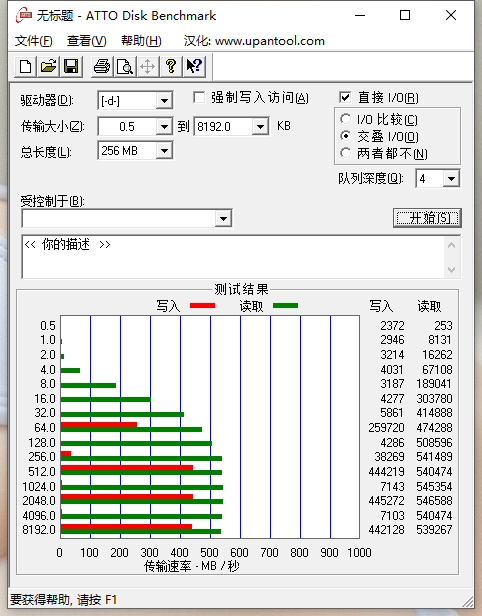Viewport: 482px width, 616px height.
Task: Click read value 303780
Action: 434,398
